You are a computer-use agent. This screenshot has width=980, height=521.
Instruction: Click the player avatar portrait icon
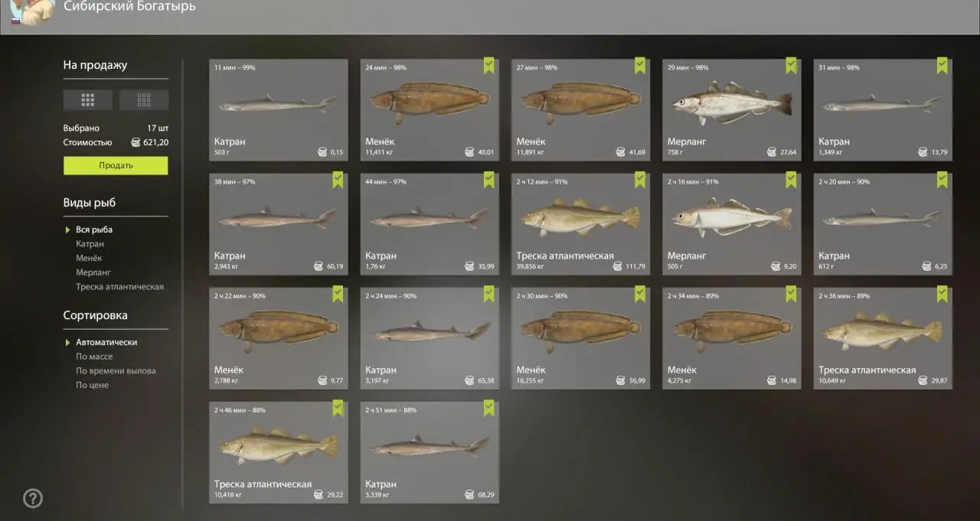pyautogui.click(x=33, y=11)
